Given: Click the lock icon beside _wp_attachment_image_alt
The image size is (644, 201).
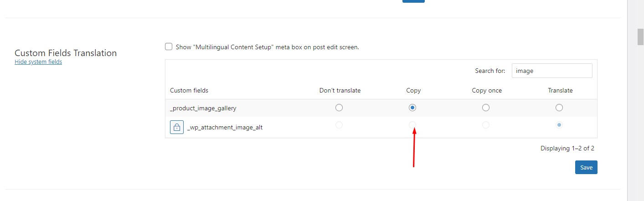Looking at the screenshot, I should [x=177, y=127].
